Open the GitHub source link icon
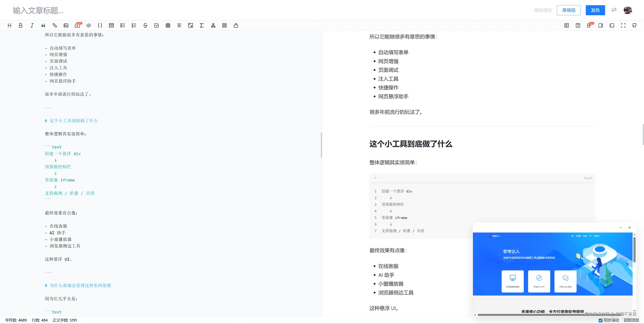Viewport: 644px width, 324px height. [x=634, y=25]
